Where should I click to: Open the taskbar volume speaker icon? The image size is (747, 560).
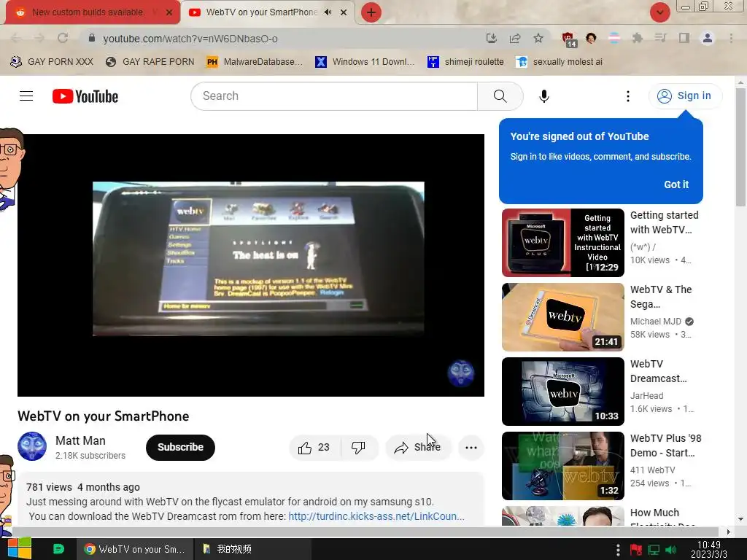671,550
